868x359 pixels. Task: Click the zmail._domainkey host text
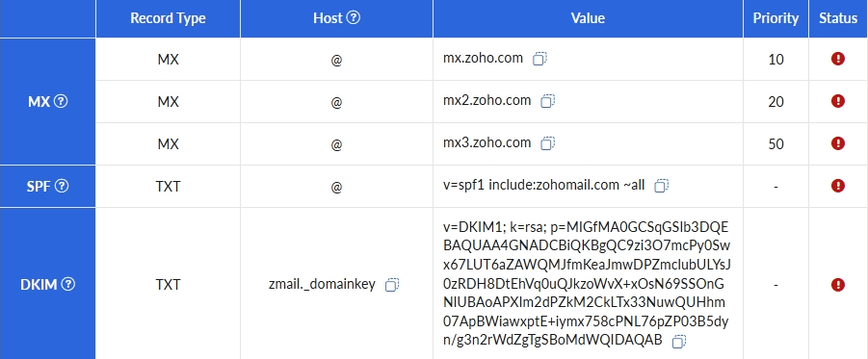pos(322,285)
